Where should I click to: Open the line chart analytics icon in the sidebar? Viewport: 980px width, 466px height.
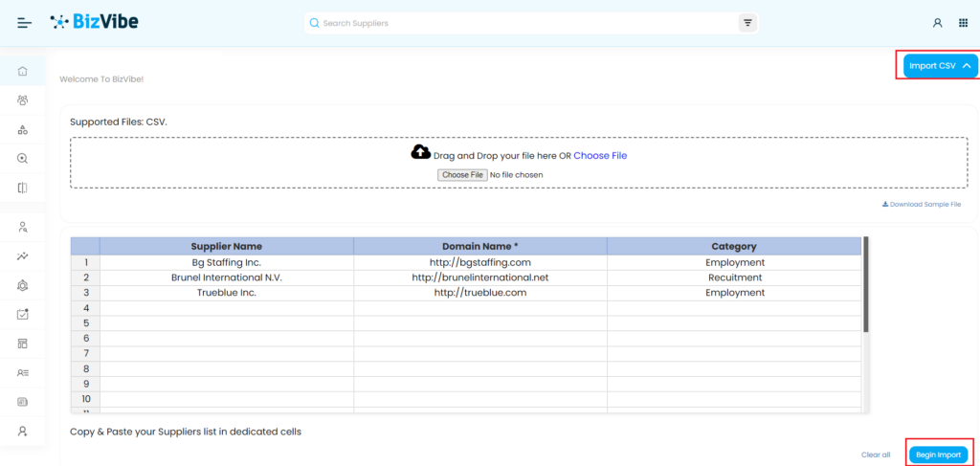23,256
